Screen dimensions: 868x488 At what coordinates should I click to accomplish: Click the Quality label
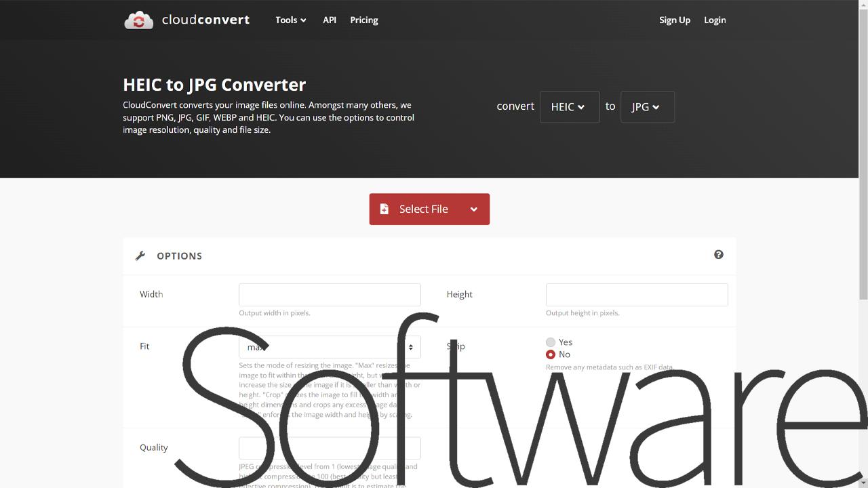154,447
